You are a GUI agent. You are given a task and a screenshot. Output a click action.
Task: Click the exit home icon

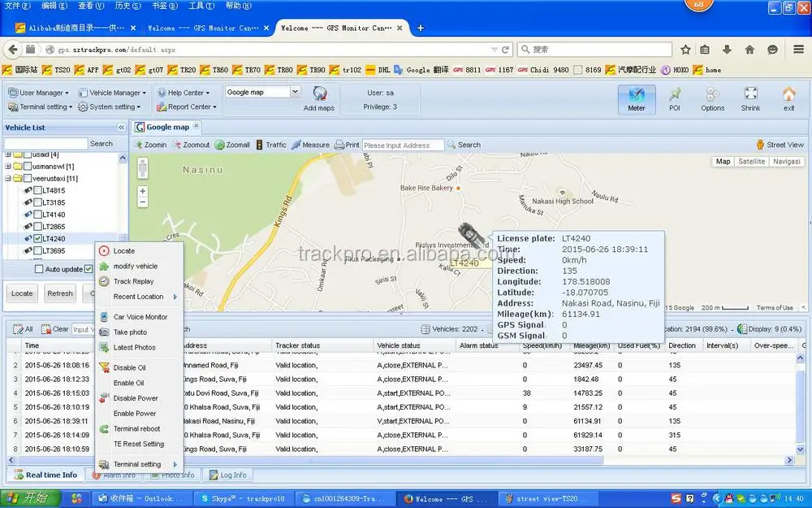[788, 94]
